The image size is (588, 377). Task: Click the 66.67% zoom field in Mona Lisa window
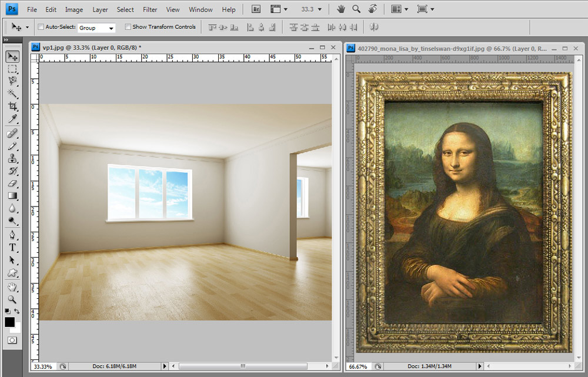358,366
